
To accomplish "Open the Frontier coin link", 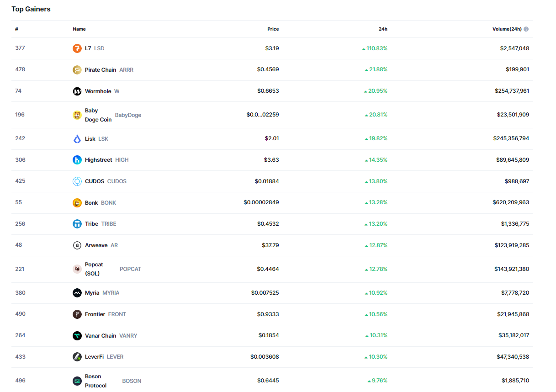I will [95, 314].
